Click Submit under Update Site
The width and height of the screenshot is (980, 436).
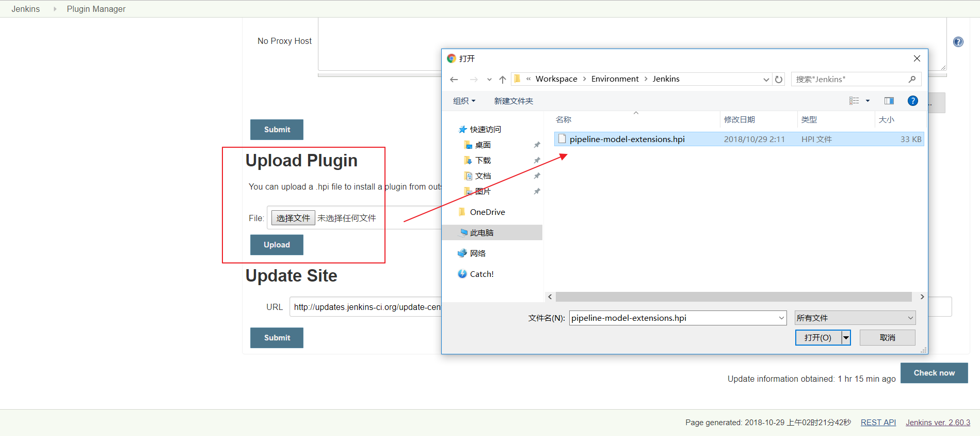coord(277,338)
